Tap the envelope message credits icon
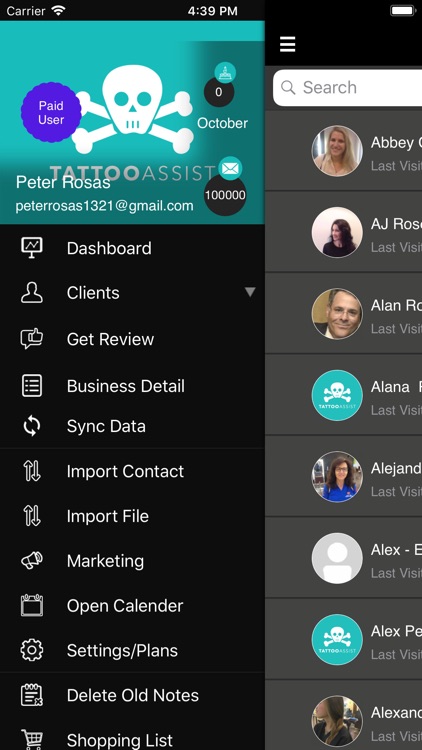The width and height of the screenshot is (422, 750). tap(230, 168)
